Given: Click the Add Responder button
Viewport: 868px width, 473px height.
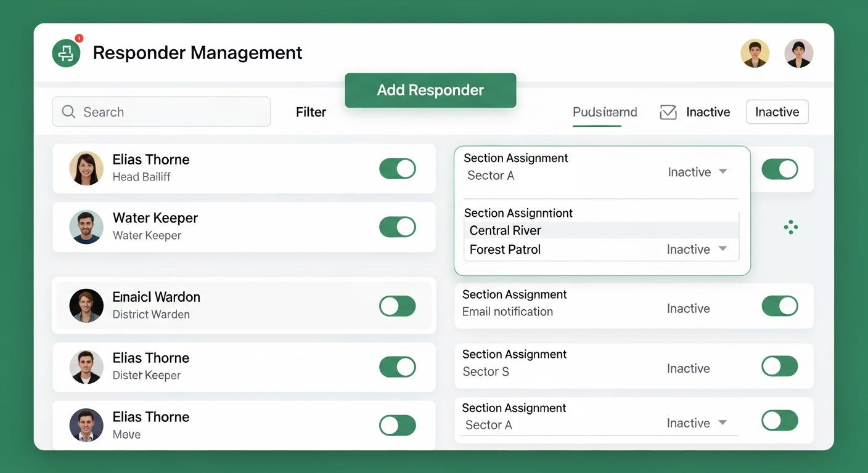Looking at the screenshot, I should tap(430, 90).
